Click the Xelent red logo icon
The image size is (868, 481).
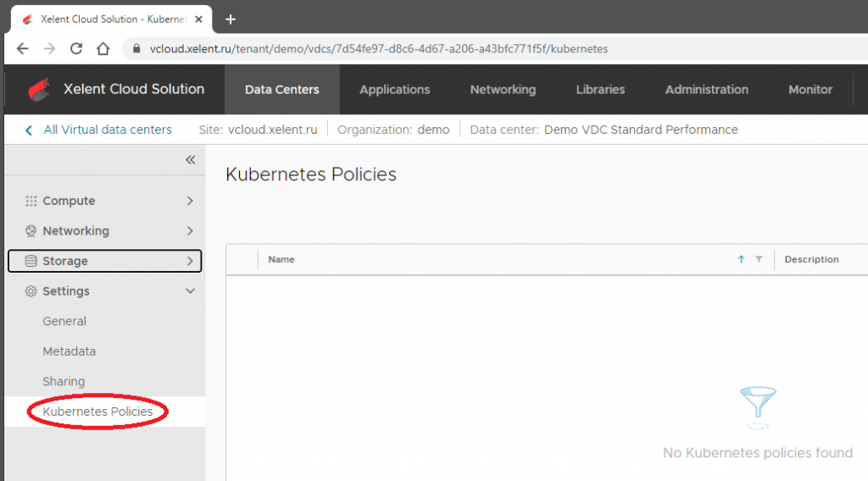tap(39, 89)
